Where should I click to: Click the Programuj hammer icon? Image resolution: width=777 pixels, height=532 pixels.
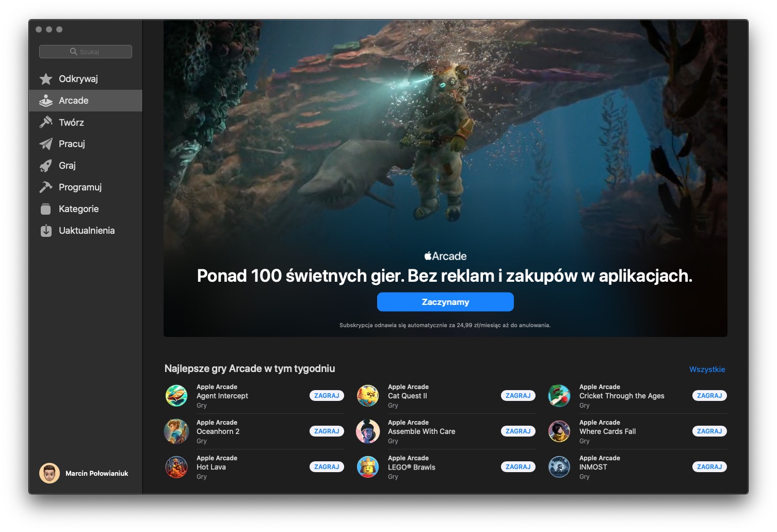coord(46,187)
